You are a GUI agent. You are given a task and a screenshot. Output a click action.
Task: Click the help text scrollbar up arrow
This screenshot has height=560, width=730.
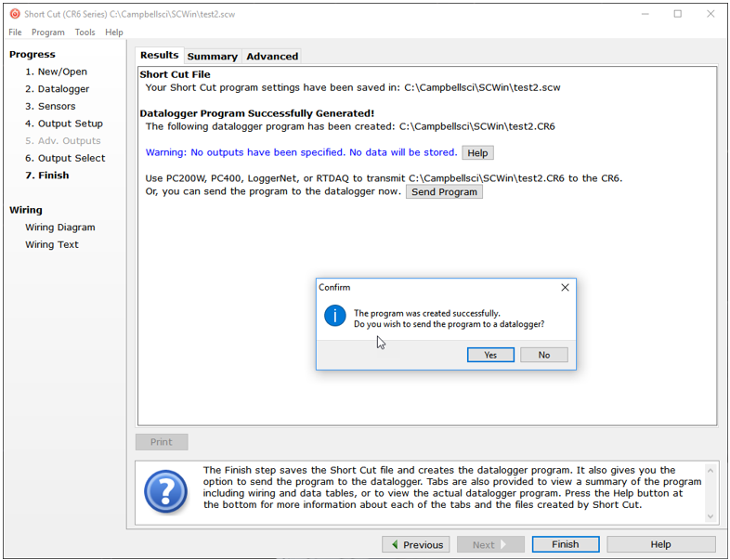click(710, 471)
